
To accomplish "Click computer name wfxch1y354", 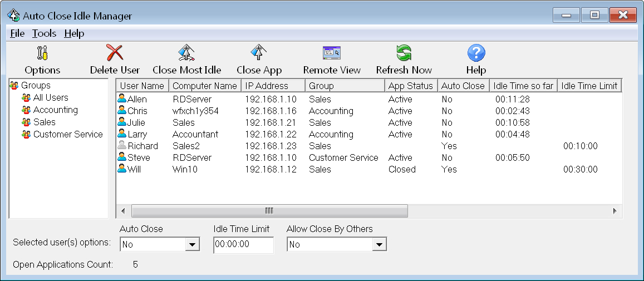I will (x=195, y=111).
